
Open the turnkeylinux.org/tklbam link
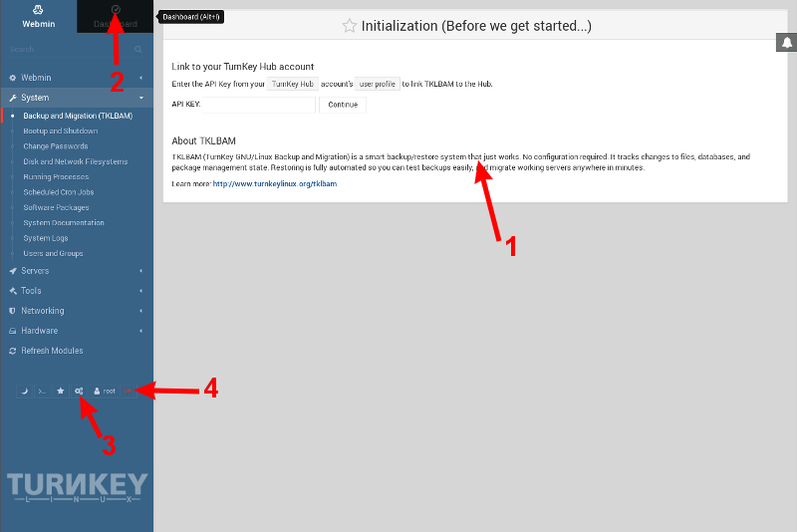tap(274, 184)
